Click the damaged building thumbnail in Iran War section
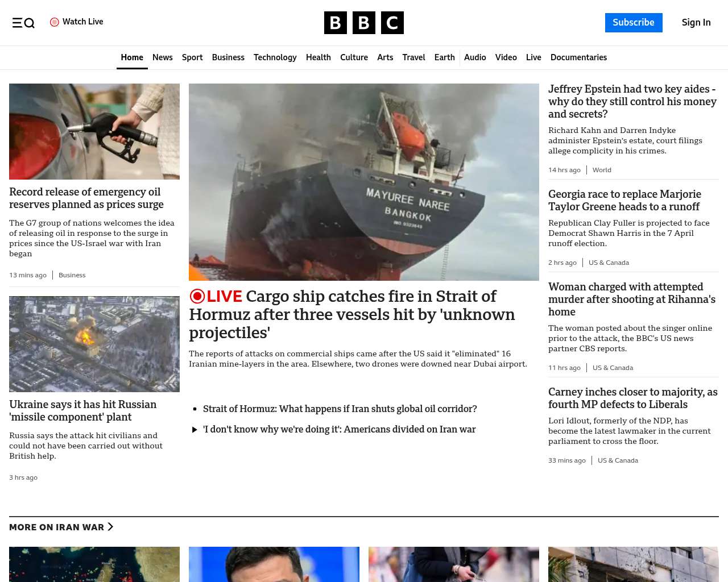Viewport: 728px width, 582px height. [x=634, y=564]
